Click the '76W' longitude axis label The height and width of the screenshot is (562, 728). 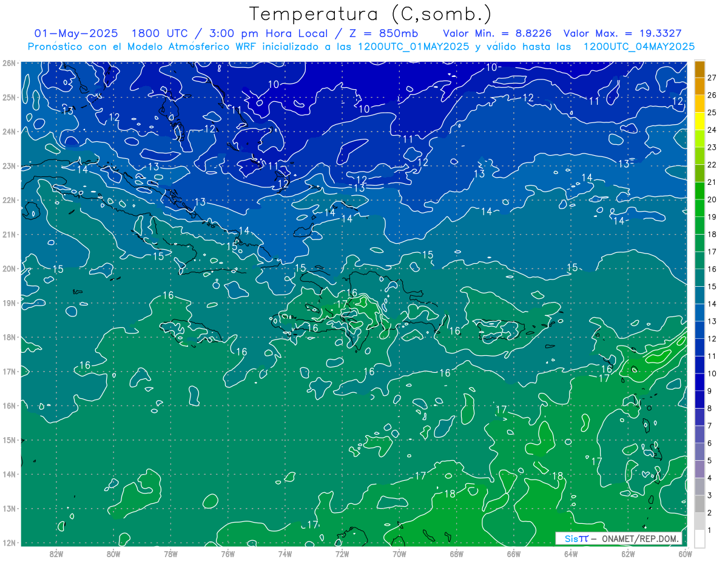pyautogui.click(x=227, y=553)
